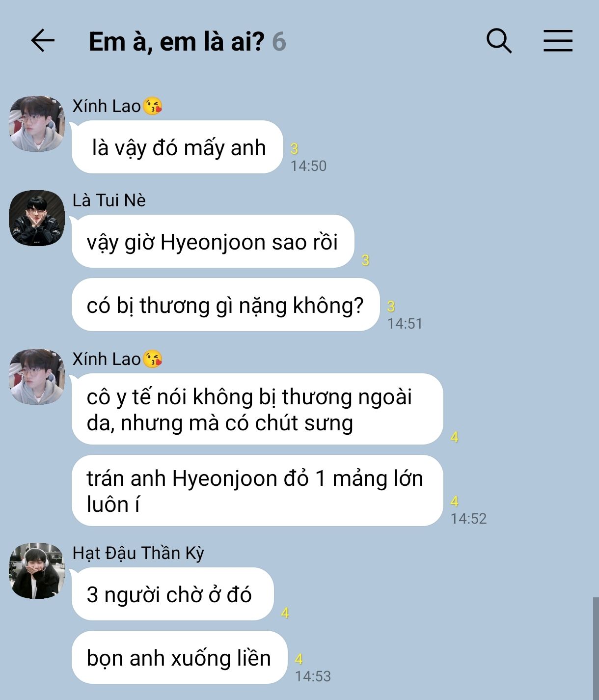Viewport: 599px width, 700px height.
Task: Select message 'bọn anh xuống liền'
Action: (x=179, y=657)
